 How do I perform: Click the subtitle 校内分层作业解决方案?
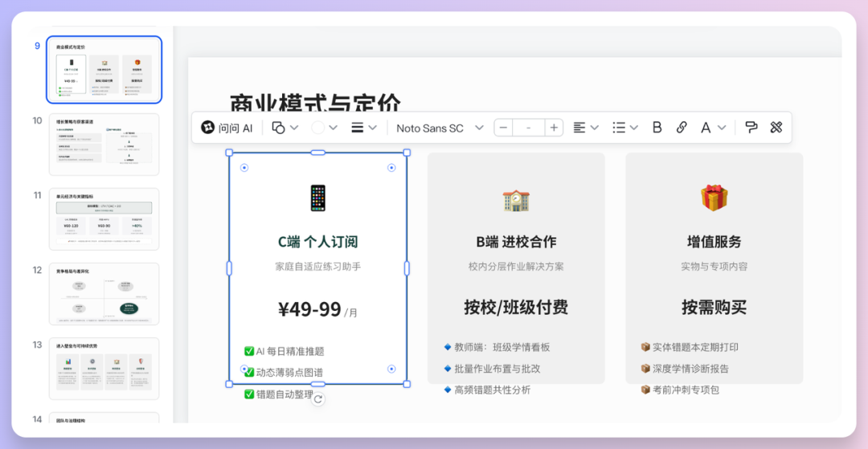tap(516, 267)
